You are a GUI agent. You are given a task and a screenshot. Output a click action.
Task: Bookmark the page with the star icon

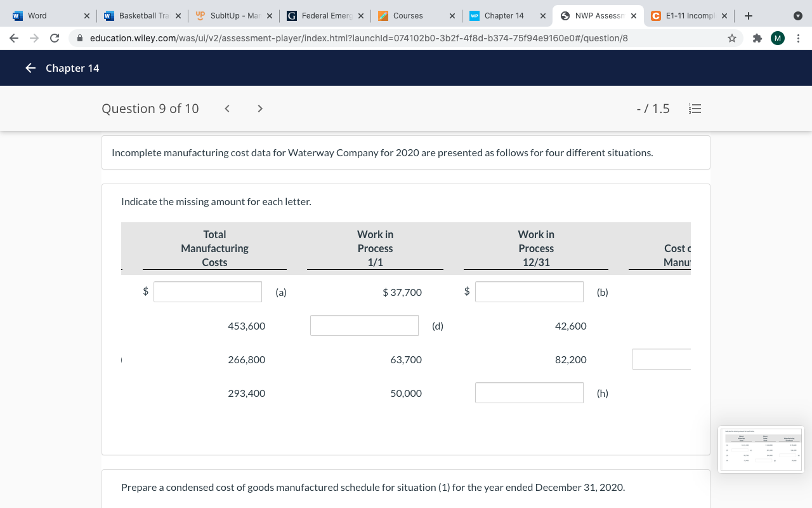[x=731, y=37]
